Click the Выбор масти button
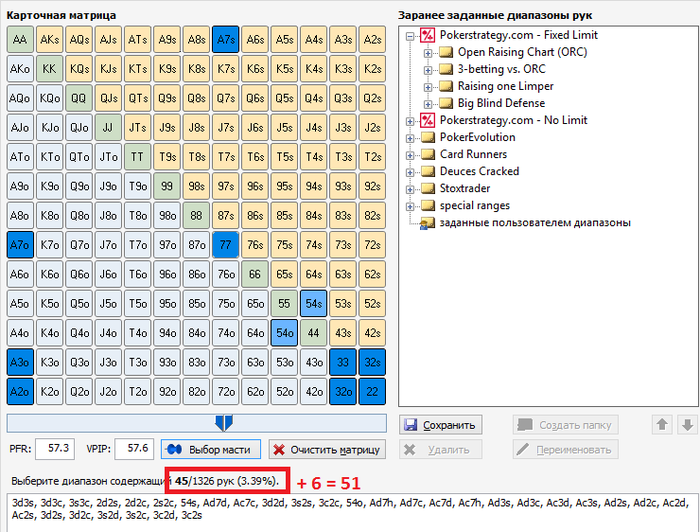This screenshot has height=532, width=700. (x=211, y=449)
